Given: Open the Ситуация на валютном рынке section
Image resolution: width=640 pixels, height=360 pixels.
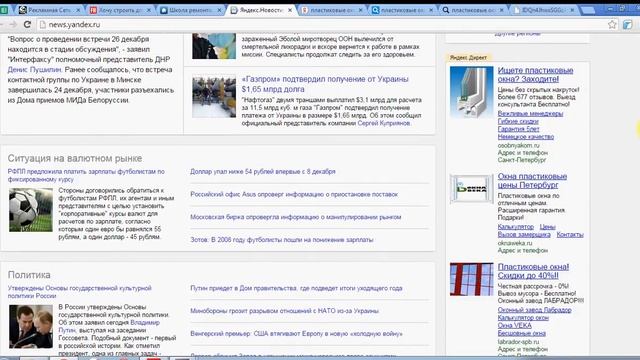Looking at the screenshot, I should (x=75, y=158).
